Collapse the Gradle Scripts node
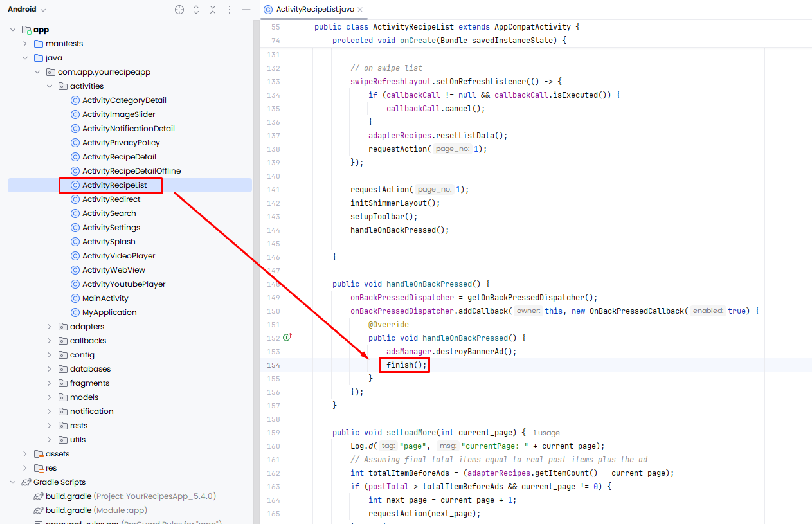Image resolution: width=812 pixels, height=524 pixels. 13,482
